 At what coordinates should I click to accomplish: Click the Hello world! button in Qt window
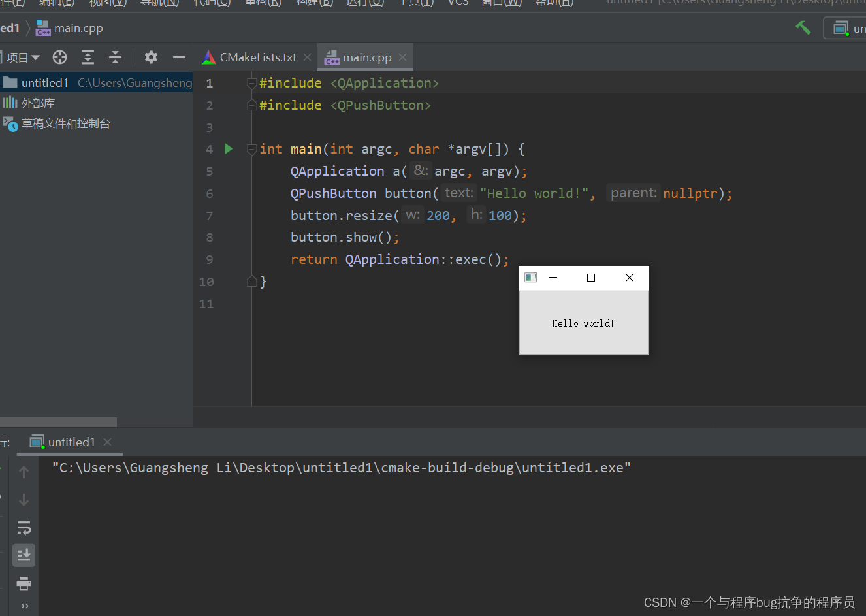pos(583,323)
